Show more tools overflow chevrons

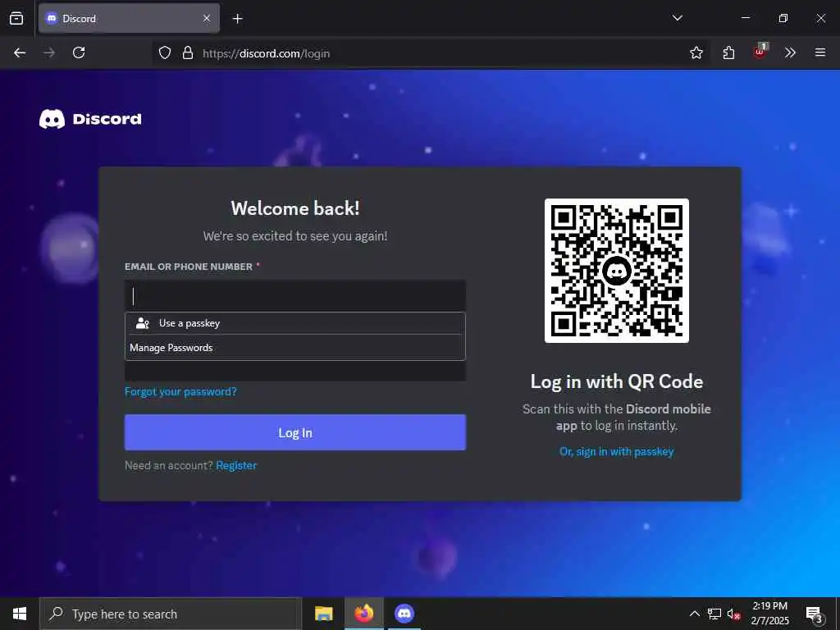(790, 52)
